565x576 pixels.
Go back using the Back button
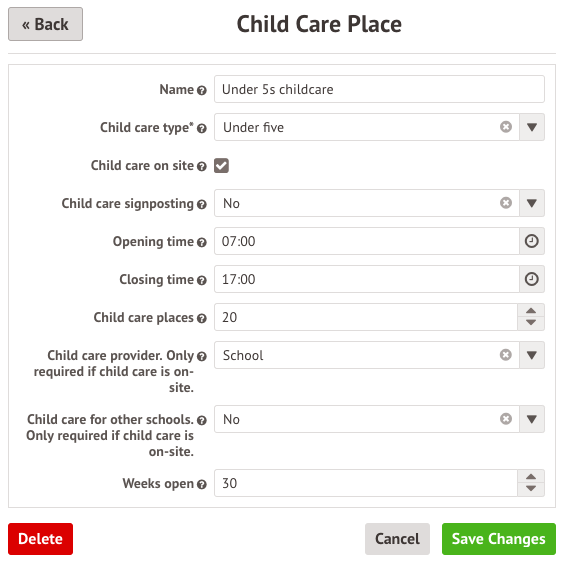tap(46, 24)
